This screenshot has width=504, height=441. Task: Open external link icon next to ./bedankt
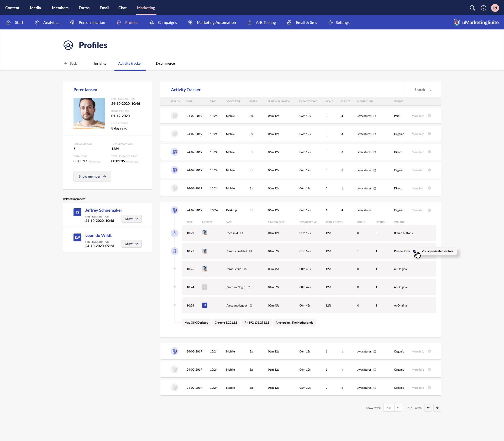pos(242,233)
